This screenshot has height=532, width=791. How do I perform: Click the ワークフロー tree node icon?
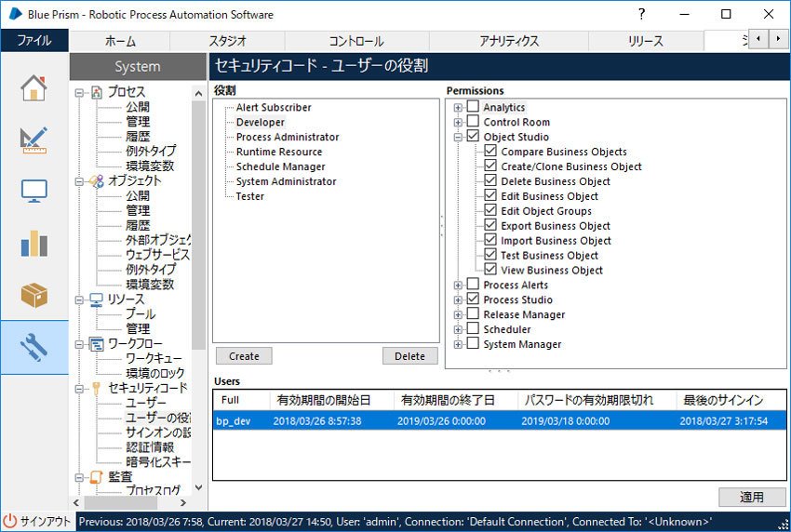pyautogui.click(x=97, y=344)
